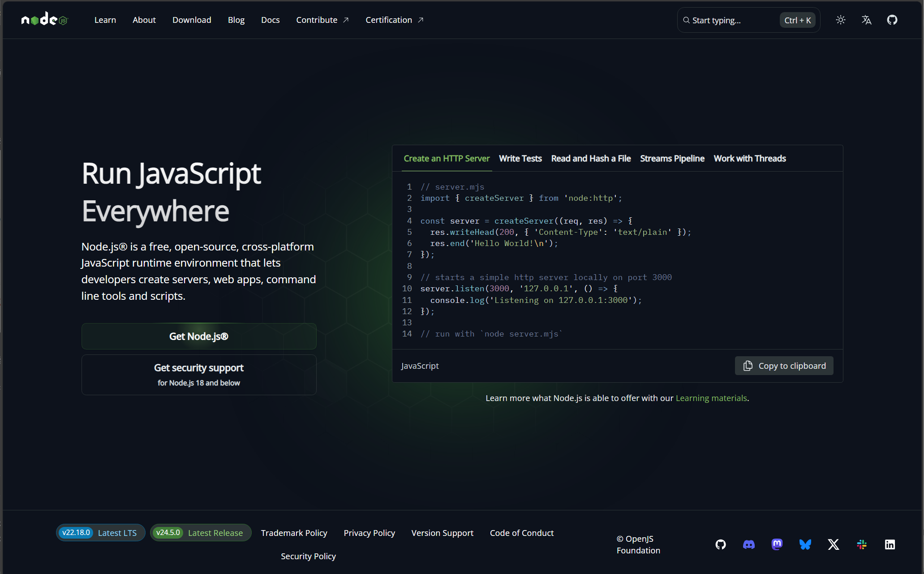
Task: Switch to Read and Hash a File tab
Action: pyautogui.click(x=591, y=159)
